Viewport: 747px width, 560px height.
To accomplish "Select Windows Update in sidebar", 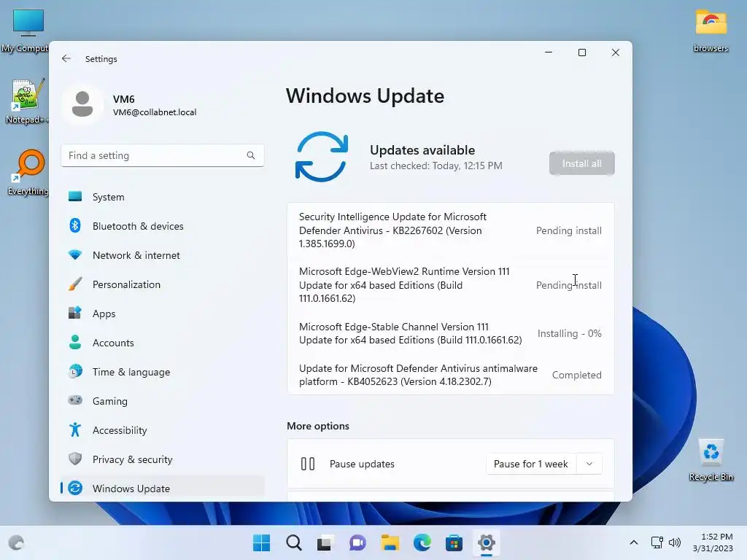I will click(x=163, y=488).
